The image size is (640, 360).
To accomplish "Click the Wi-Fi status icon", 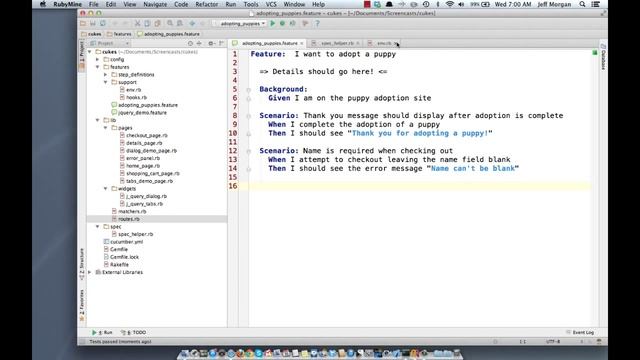I will point(449,4).
